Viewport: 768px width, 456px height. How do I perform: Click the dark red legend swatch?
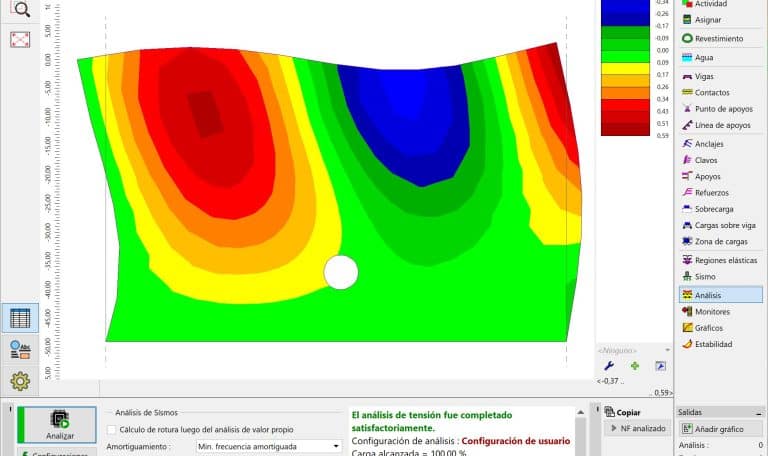pyautogui.click(x=625, y=129)
